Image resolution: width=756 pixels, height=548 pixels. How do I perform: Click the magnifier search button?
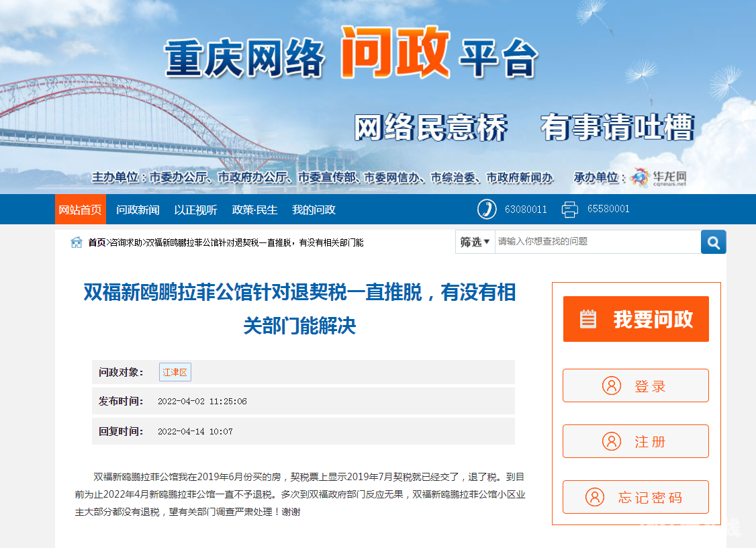713,242
